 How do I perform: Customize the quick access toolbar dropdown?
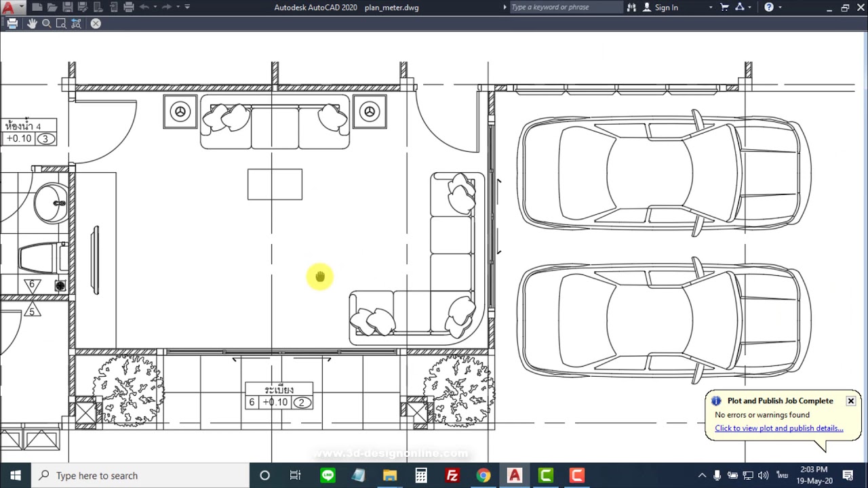click(x=188, y=7)
